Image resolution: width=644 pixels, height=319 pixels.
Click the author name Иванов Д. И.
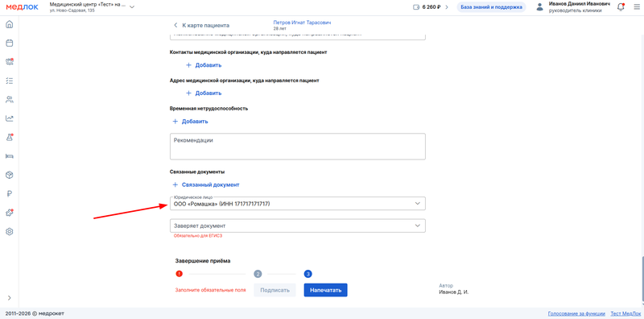coord(454,292)
